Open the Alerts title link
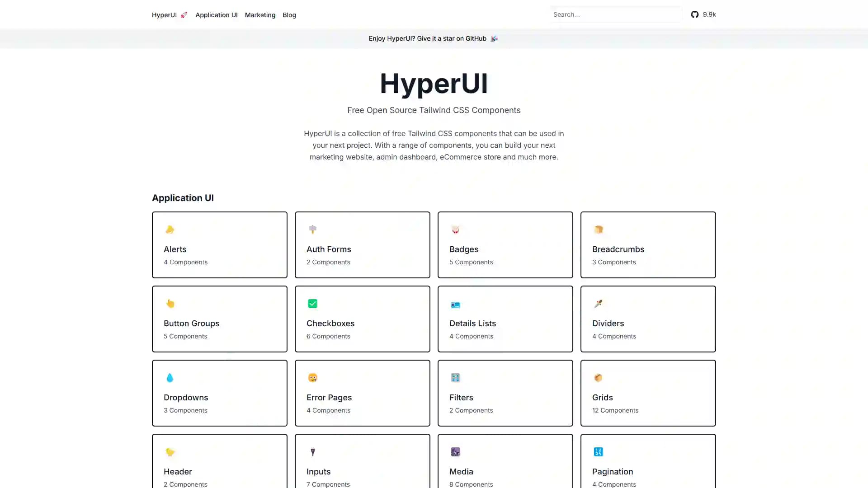868x488 pixels. (175, 249)
